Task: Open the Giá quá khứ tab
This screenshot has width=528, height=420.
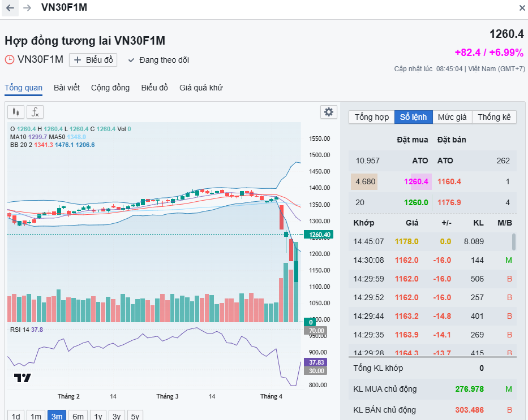Action: pos(201,88)
